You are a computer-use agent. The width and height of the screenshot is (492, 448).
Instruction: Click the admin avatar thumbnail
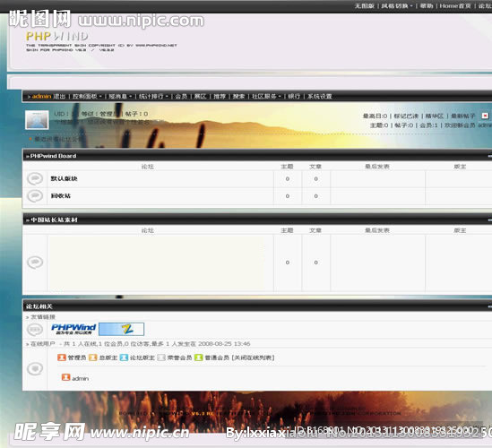click(37, 119)
